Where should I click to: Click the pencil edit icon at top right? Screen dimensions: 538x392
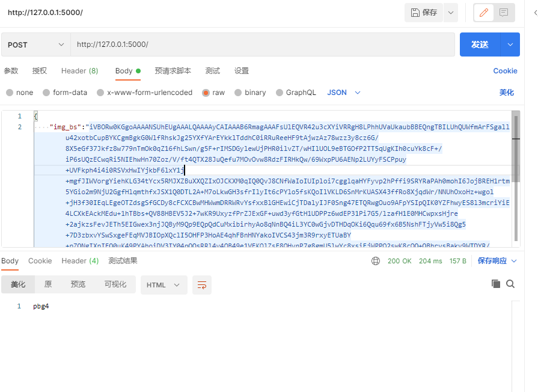coord(484,13)
